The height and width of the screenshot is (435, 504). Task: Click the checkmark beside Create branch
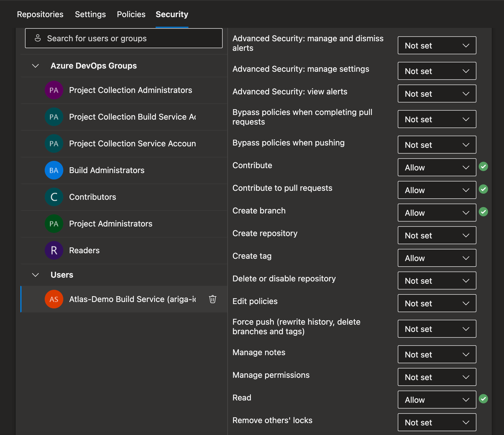pyautogui.click(x=484, y=212)
